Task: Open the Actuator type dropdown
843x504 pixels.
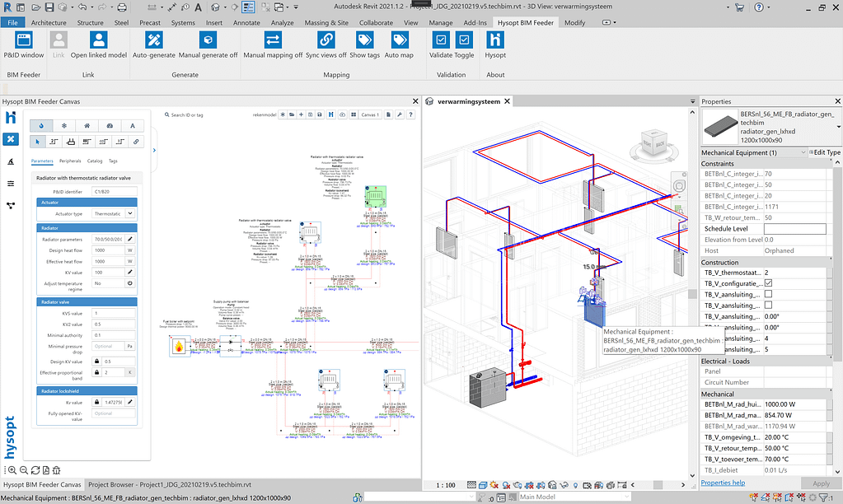Action: click(x=129, y=213)
